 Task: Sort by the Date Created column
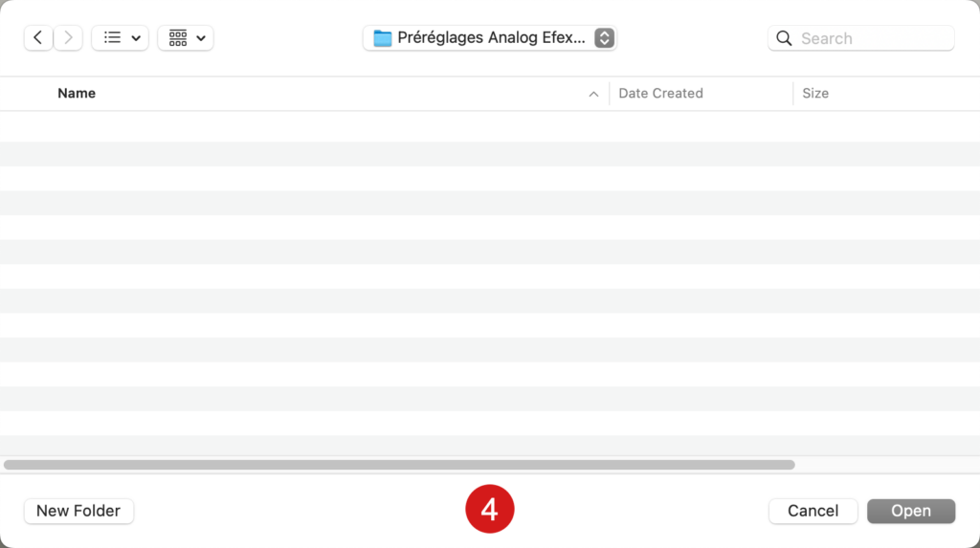click(x=660, y=93)
